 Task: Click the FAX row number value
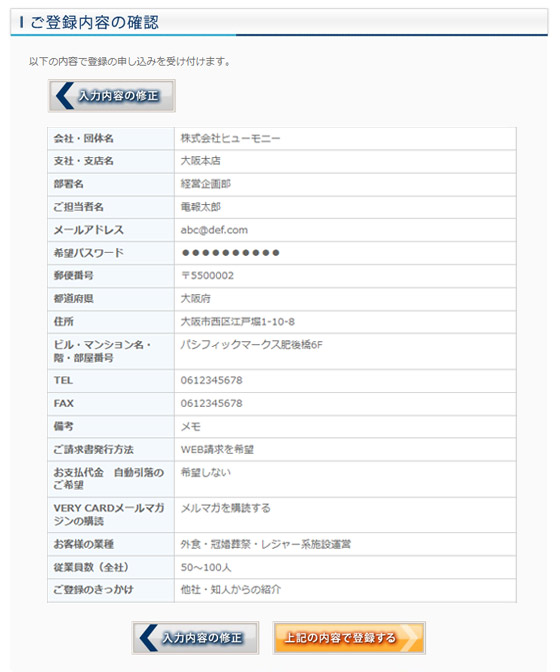(211, 403)
